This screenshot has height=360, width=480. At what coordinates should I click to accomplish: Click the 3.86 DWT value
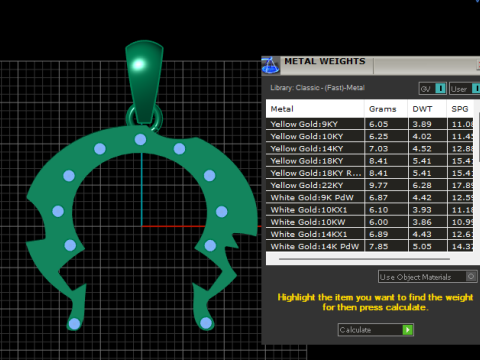(422, 222)
